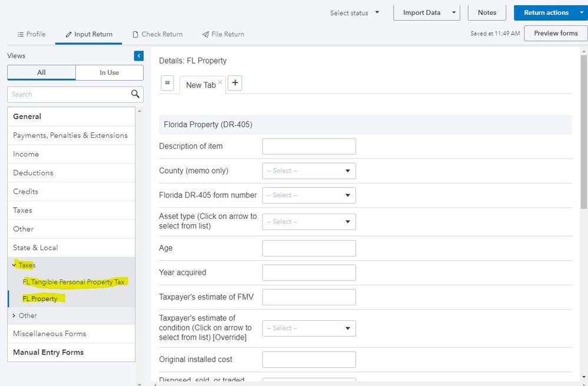This screenshot has height=386, width=588.
Task: Open the County (memo only) dropdown
Action: 309,171
